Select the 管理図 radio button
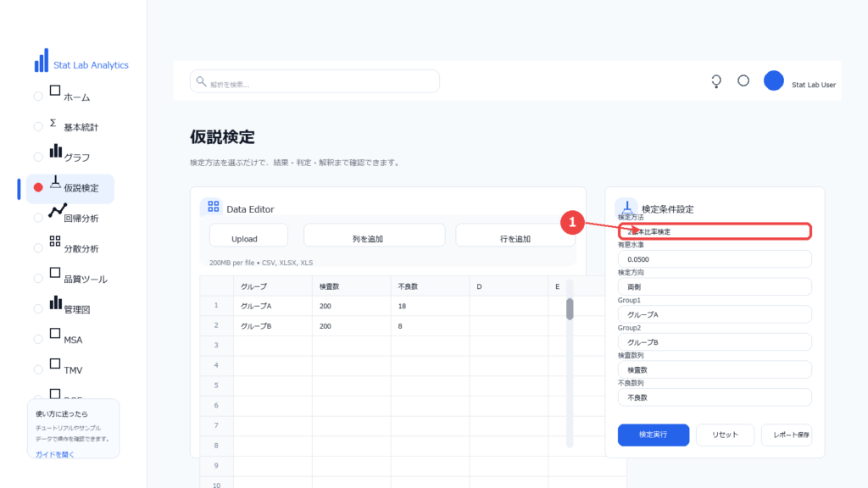Viewport: 868px width, 488px height. 38,309
